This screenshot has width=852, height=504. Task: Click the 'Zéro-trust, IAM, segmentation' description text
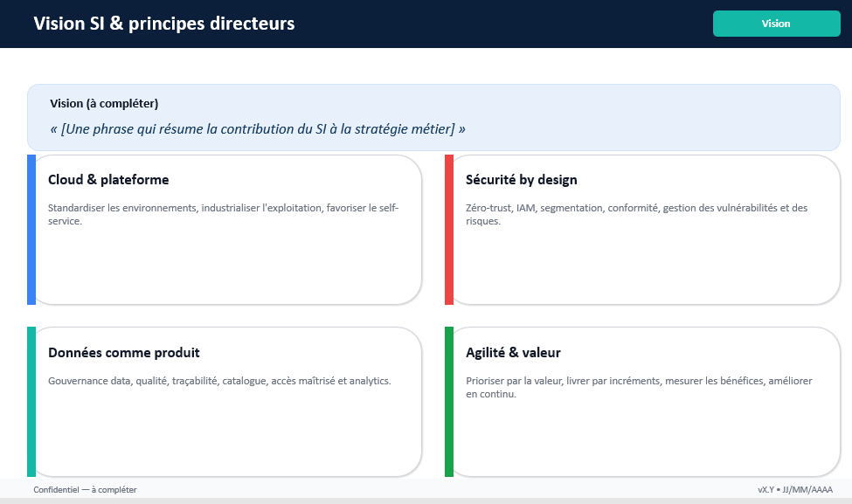pyautogui.click(x=636, y=214)
